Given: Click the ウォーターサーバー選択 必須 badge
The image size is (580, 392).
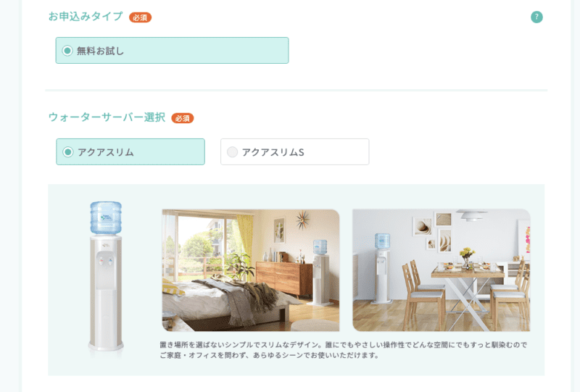Looking at the screenshot, I should (183, 118).
